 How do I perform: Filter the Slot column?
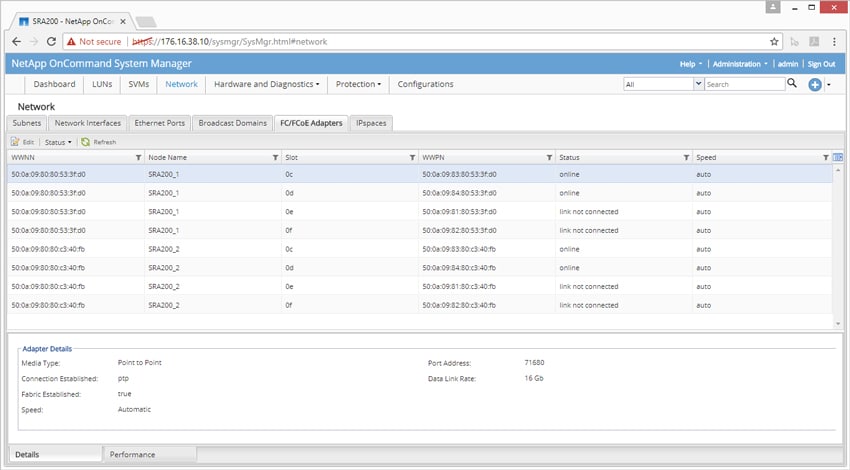pos(413,158)
